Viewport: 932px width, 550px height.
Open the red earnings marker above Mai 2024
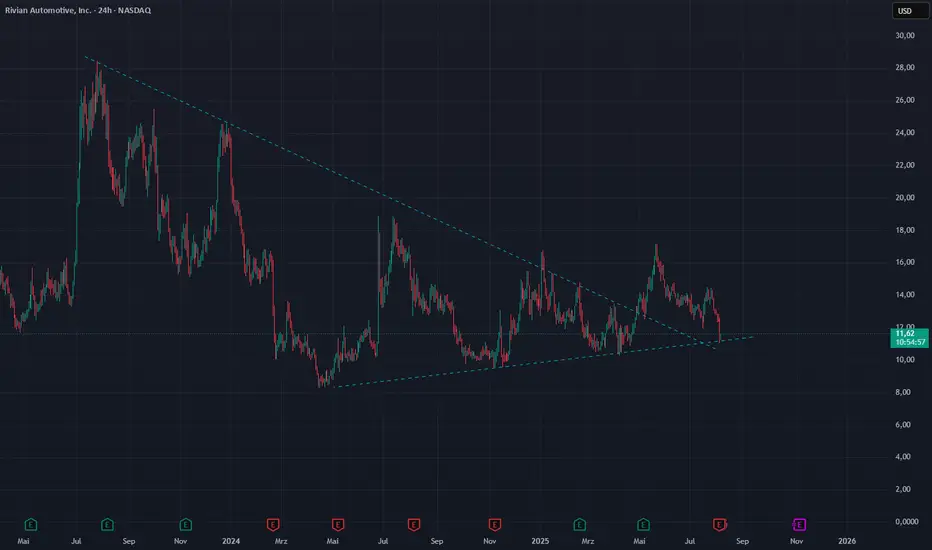point(338,524)
